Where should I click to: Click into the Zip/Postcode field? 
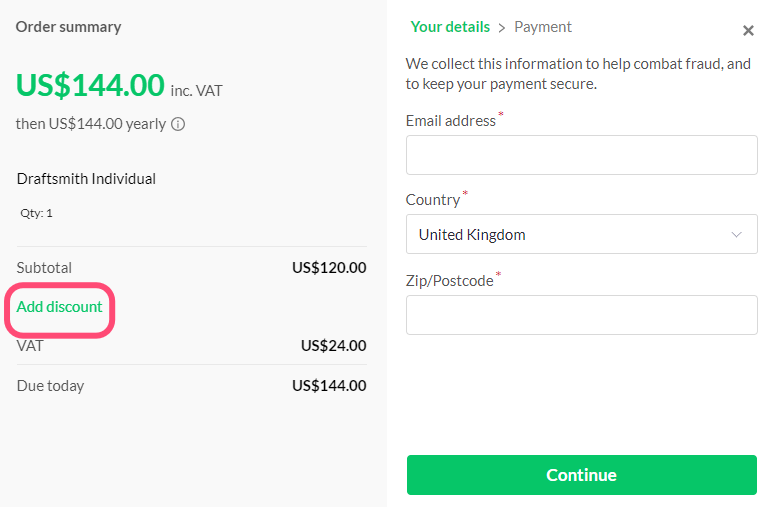(581, 315)
